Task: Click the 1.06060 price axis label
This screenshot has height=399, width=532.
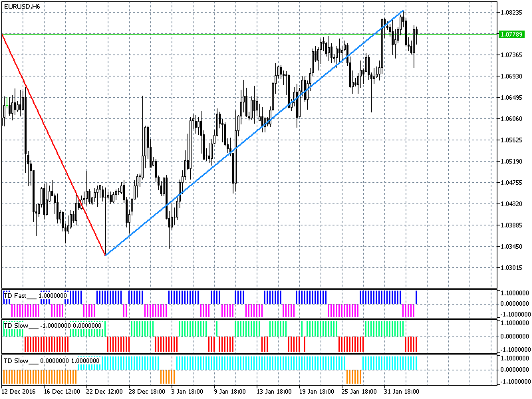Action: pyautogui.click(x=511, y=119)
